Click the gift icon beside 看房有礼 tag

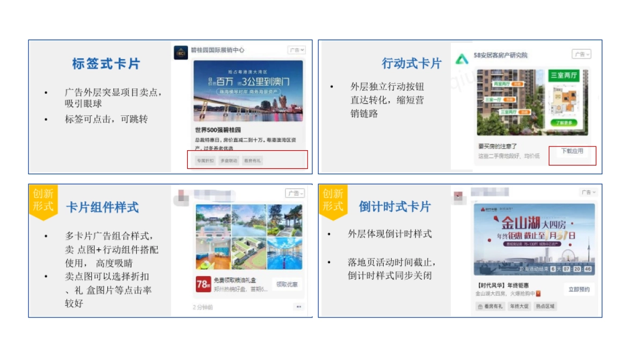pyautogui.click(x=480, y=306)
